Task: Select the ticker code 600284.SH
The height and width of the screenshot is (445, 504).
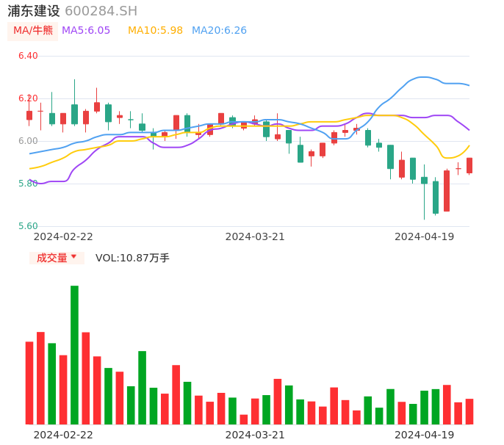Action: 101,11
